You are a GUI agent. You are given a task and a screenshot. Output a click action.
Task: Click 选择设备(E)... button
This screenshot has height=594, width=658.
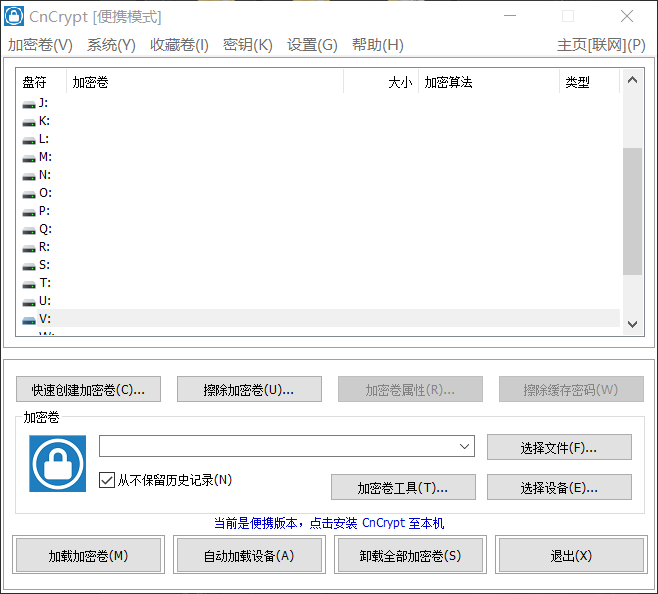(559, 487)
